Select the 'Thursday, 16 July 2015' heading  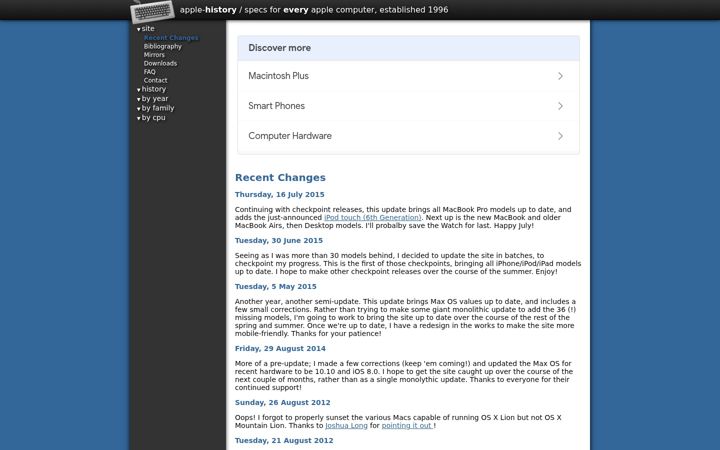(280, 195)
